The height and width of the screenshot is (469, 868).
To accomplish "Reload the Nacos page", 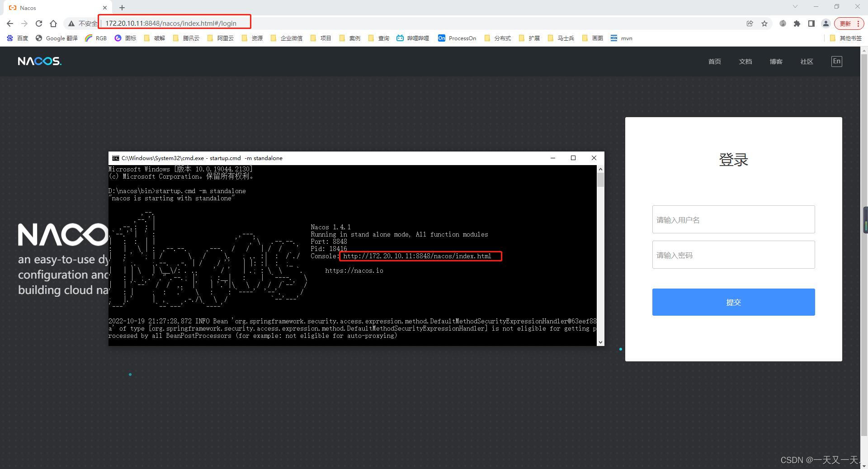I will pos(39,24).
